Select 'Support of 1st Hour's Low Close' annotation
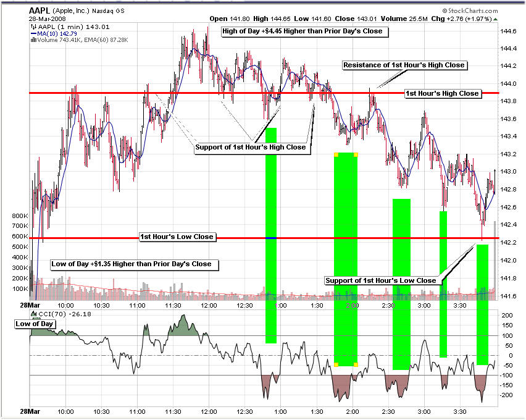526x420 pixels. [x=383, y=280]
